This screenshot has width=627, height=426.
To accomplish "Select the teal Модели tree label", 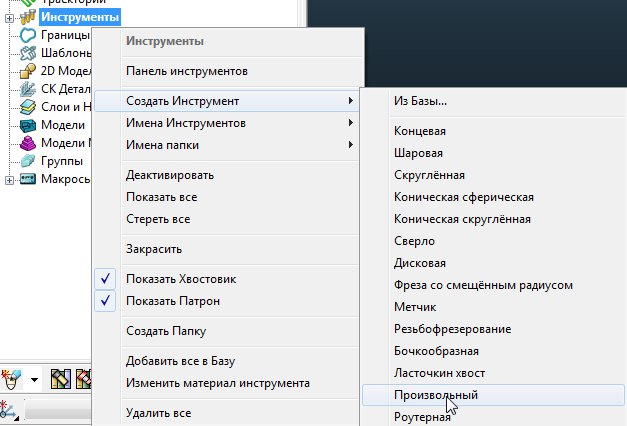I will (63, 125).
